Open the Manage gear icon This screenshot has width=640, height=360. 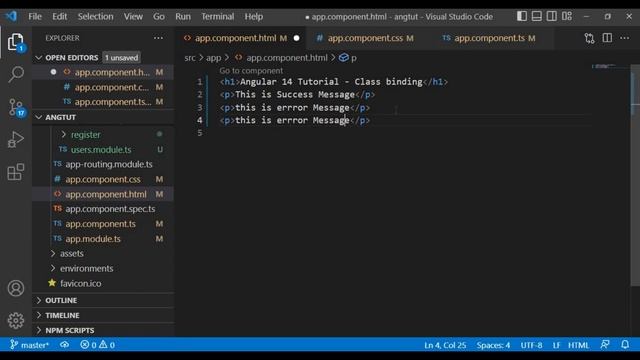16,320
